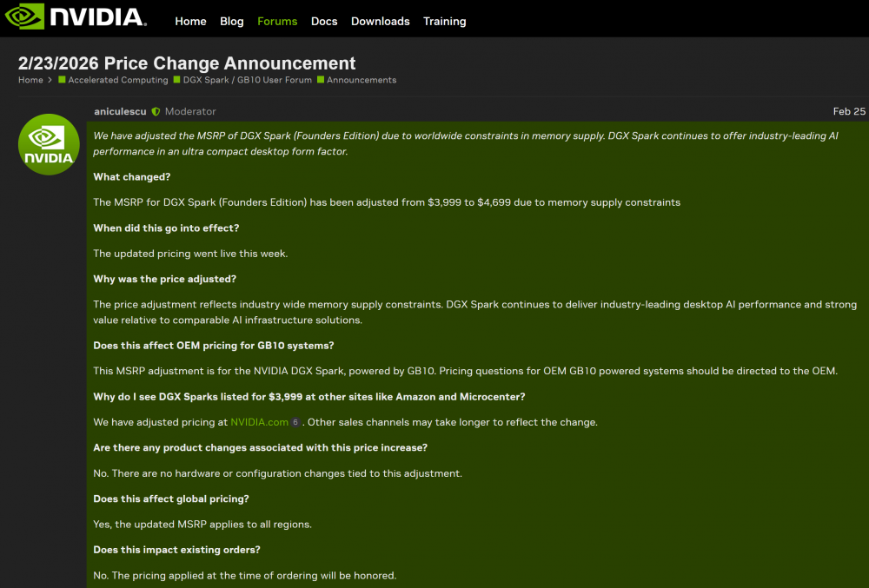869x588 pixels.
Task: Click the breadcrumb chevron after Home
Action: click(50, 80)
